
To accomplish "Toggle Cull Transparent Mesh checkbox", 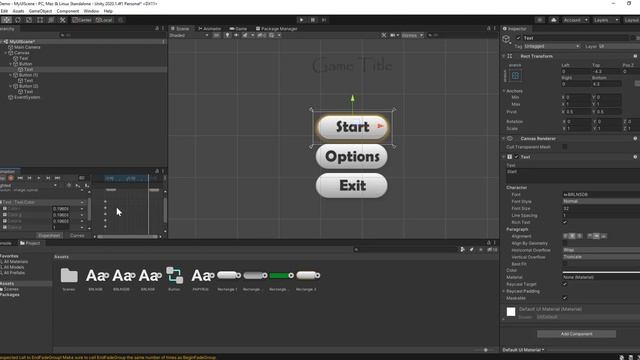I will click(x=565, y=147).
